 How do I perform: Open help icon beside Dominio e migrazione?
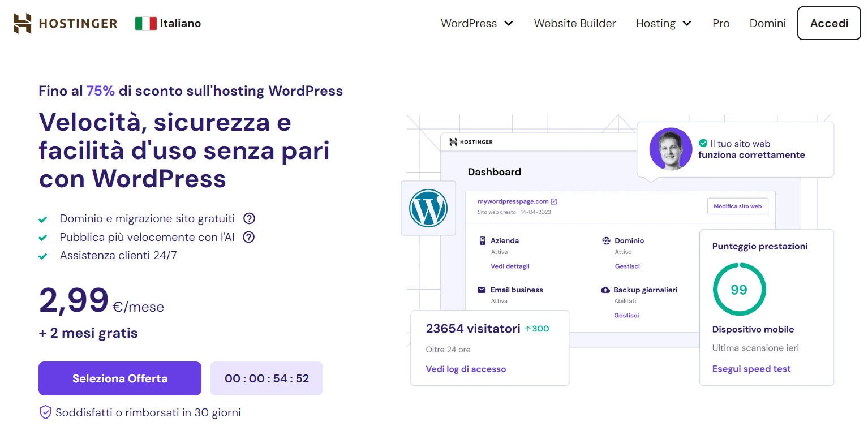(249, 218)
